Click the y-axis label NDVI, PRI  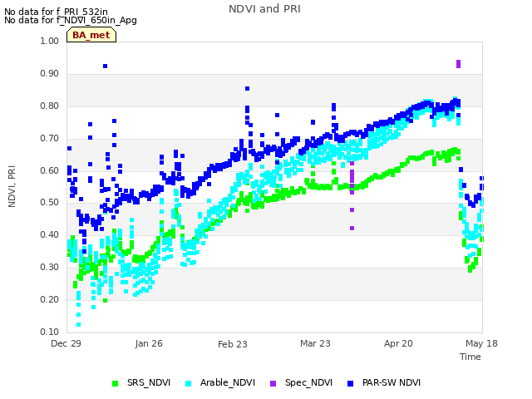pyautogui.click(x=12, y=186)
